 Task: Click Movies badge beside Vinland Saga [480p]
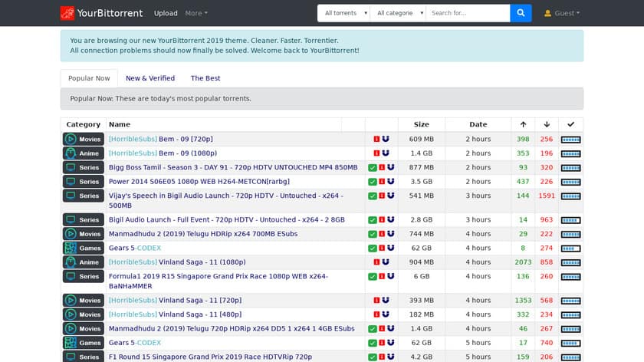pyautogui.click(x=84, y=314)
